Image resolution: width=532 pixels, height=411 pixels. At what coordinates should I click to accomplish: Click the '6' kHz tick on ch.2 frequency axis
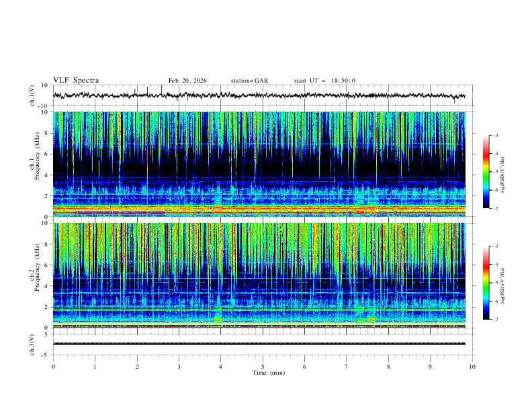pos(47,265)
